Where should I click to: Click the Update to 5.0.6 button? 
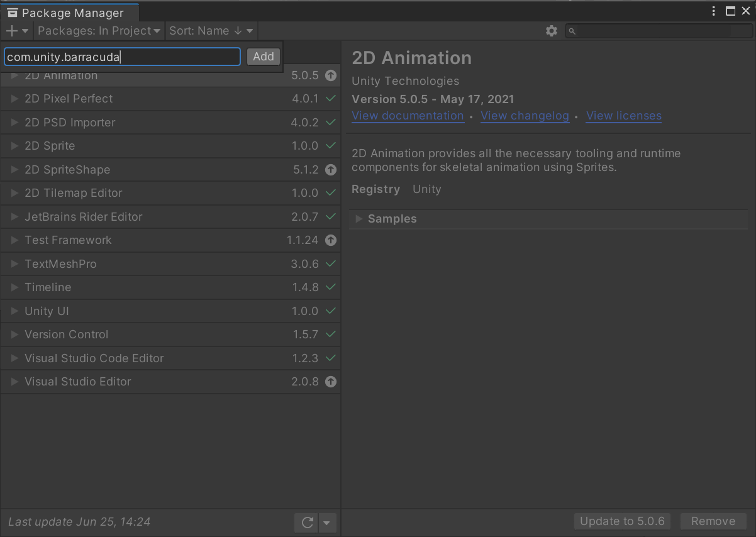click(x=621, y=521)
